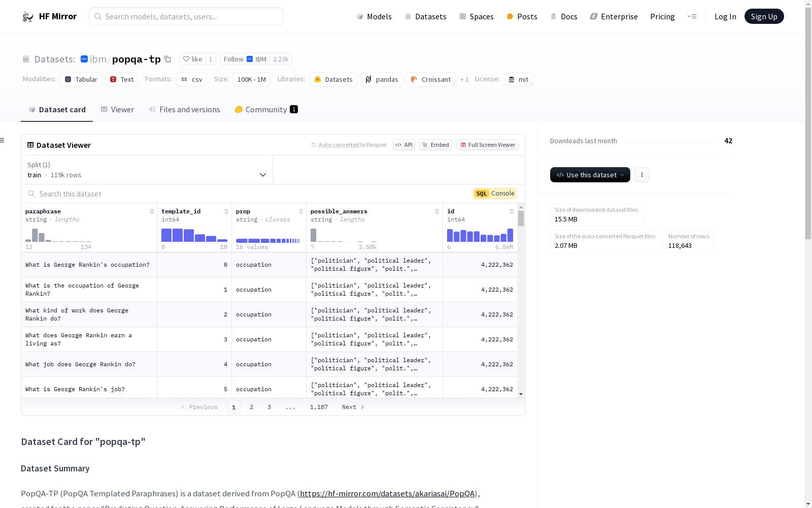Click the Croissant library tag
This screenshot has width=812, height=508.
431,79
